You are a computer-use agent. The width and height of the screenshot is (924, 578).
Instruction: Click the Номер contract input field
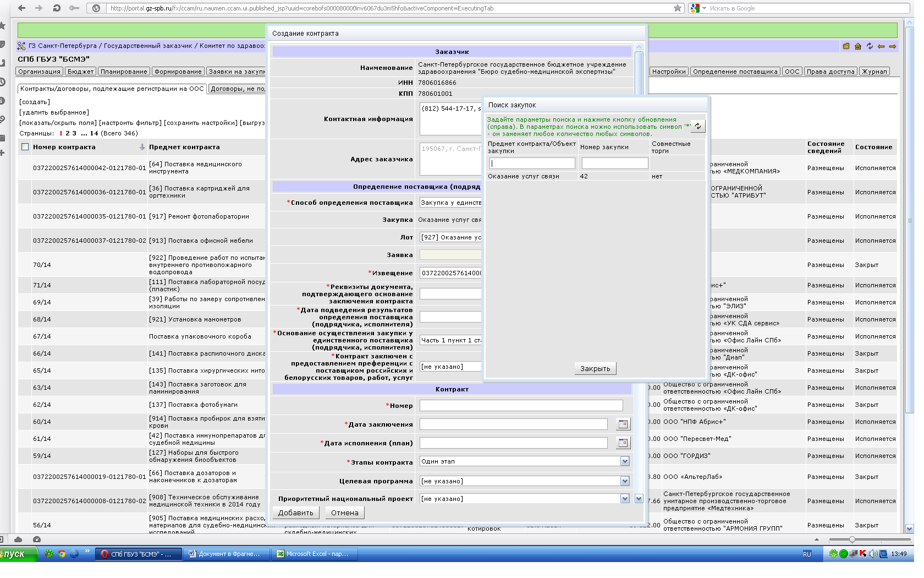tap(521, 405)
